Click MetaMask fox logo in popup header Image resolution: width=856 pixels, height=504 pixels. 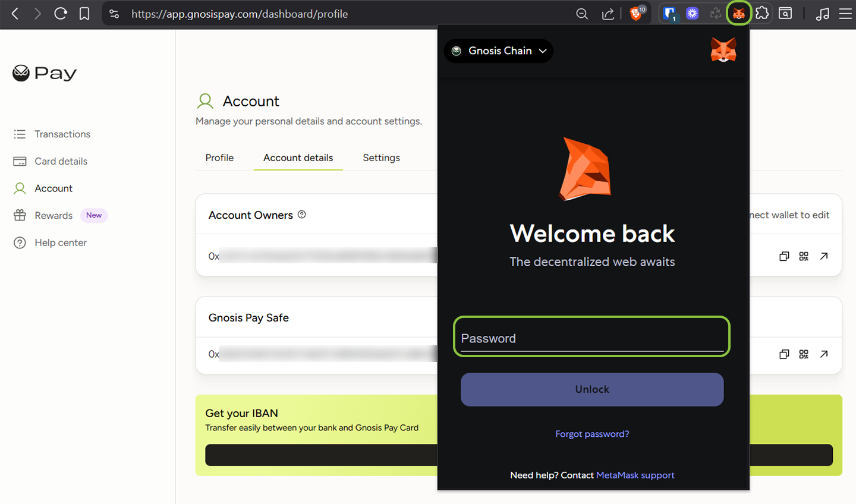click(x=723, y=51)
